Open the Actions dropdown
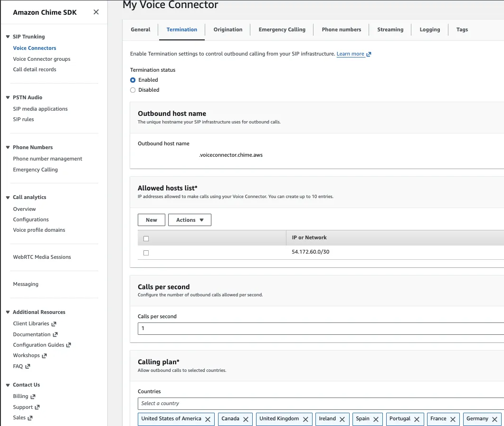This screenshot has height=426, width=504. click(190, 220)
